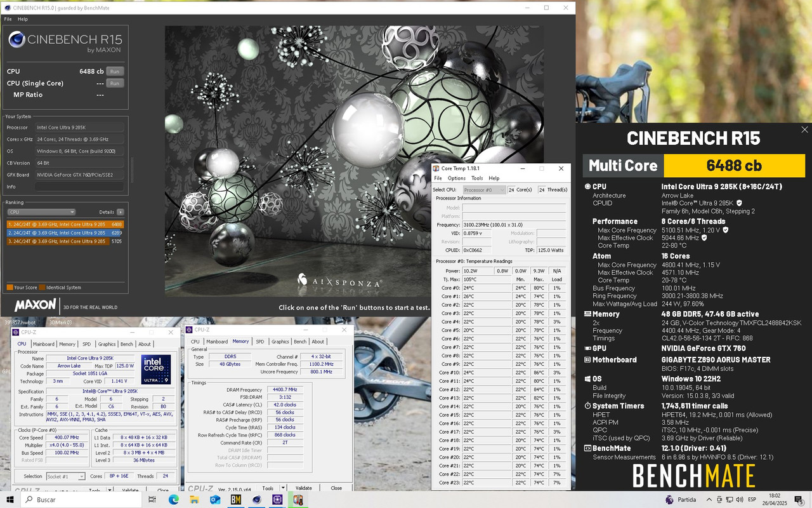The height and width of the screenshot is (508, 812).
Task: Click the Intel Core Ultra 9 logo
Action: coord(155,370)
